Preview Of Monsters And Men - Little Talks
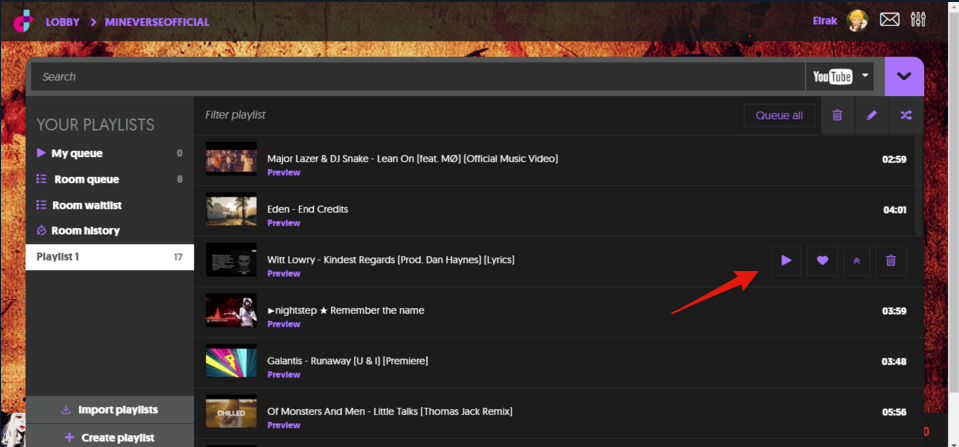The image size is (959, 447). 284,425
